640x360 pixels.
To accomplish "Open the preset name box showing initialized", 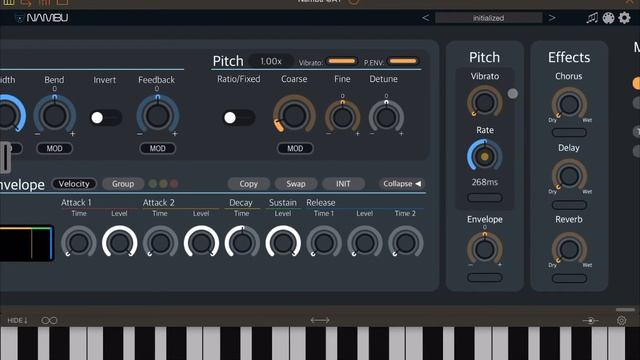I will (x=489, y=18).
